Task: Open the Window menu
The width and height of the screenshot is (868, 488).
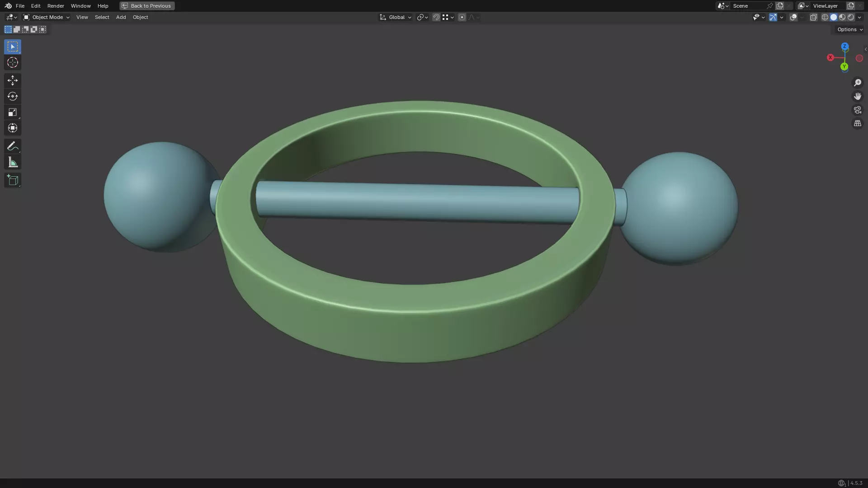Action: click(80, 6)
